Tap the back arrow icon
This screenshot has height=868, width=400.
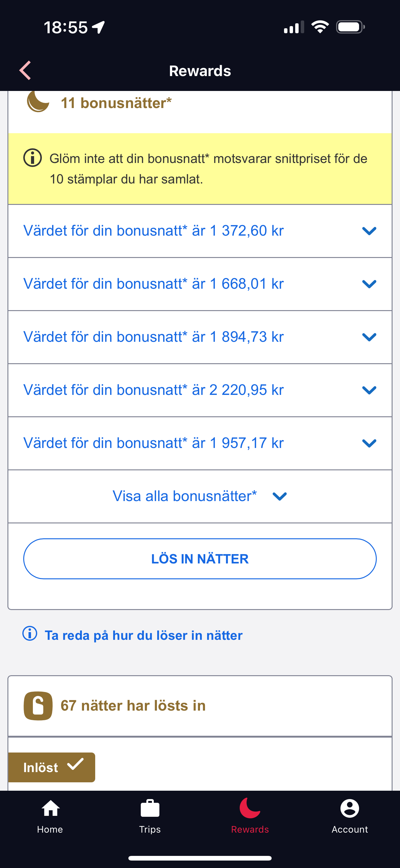click(x=25, y=70)
